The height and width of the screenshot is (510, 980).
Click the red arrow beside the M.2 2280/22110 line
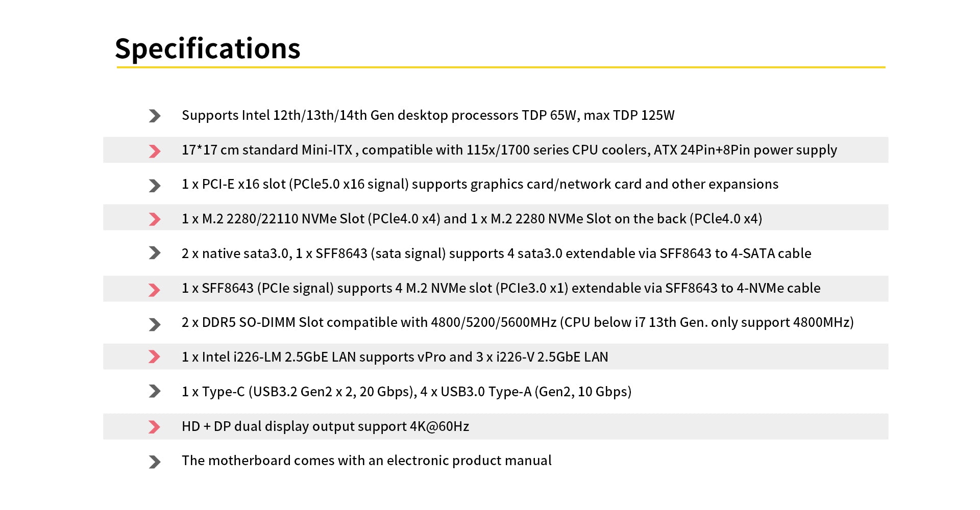[x=154, y=219]
